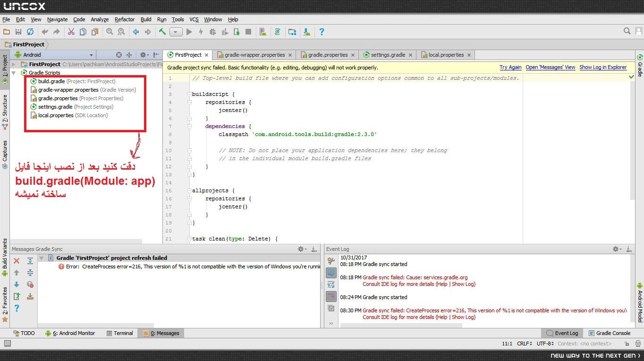
Task: Click the green hammer Make Project icon
Action: (x=162, y=32)
